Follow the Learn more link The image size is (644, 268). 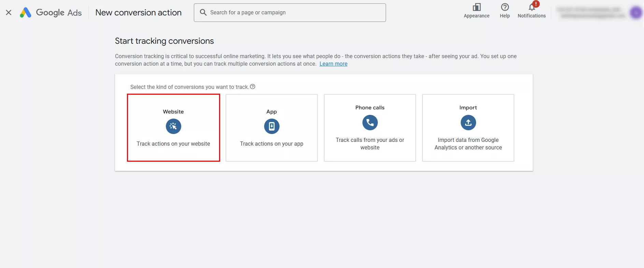pos(333,64)
